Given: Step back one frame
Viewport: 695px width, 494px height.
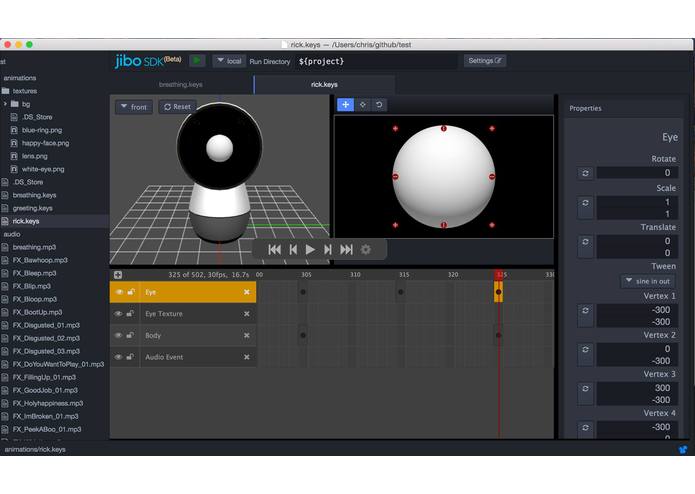Looking at the screenshot, I should click(x=293, y=249).
